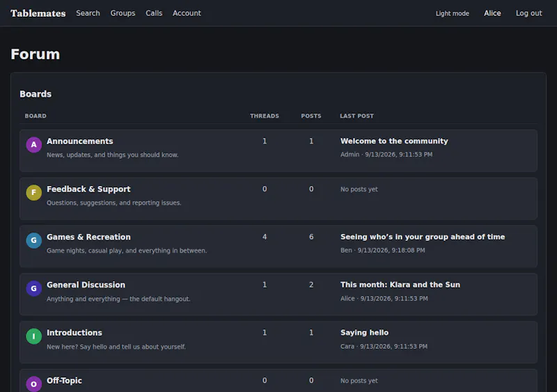
Task: Click the LAST POST column header
Action: click(356, 116)
